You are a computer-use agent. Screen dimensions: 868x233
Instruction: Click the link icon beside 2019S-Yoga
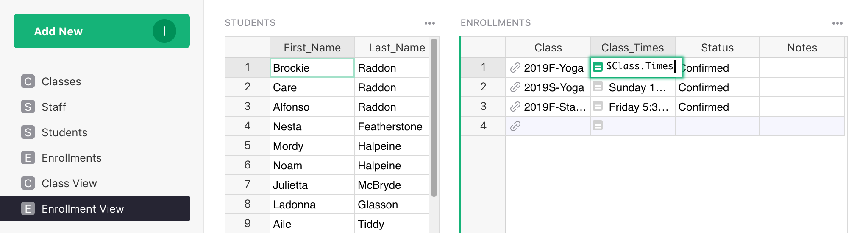(x=515, y=87)
